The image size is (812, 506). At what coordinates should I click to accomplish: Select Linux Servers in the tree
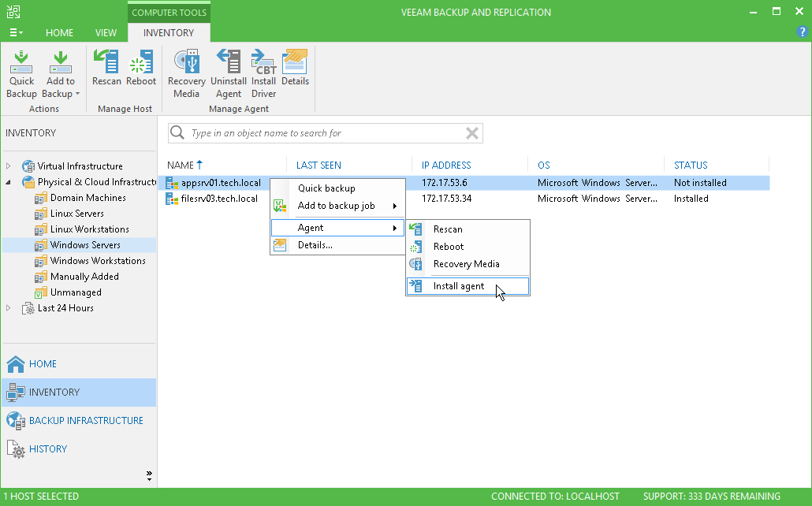(x=76, y=214)
